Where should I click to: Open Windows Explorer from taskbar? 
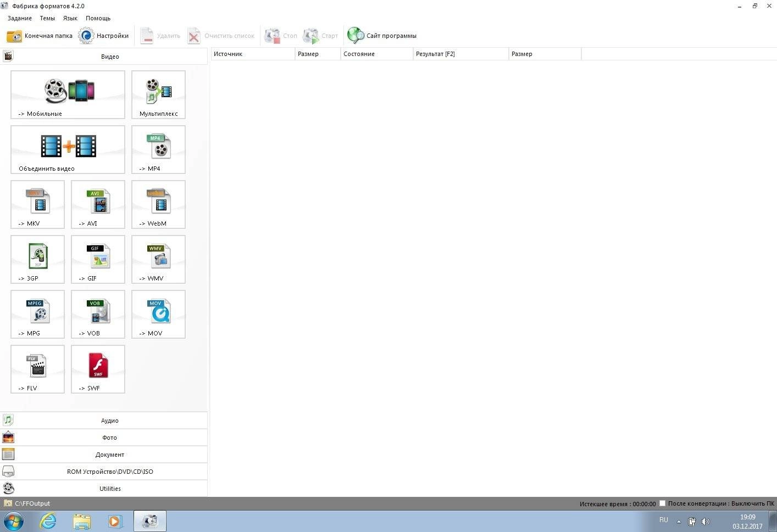pyautogui.click(x=82, y=521)
